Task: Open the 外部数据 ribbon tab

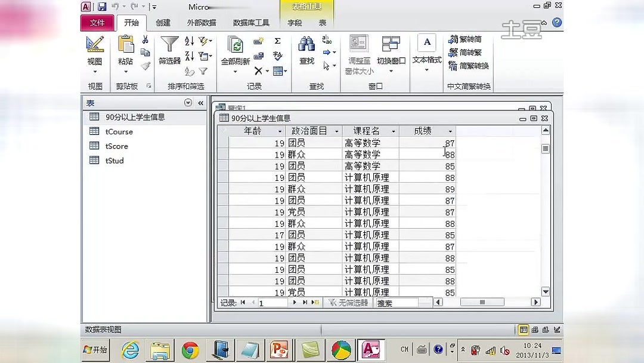Action: 201,23
